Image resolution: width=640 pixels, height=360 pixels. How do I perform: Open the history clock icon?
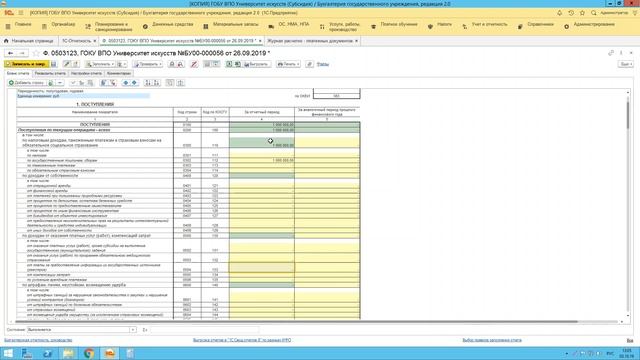[571, 13]
